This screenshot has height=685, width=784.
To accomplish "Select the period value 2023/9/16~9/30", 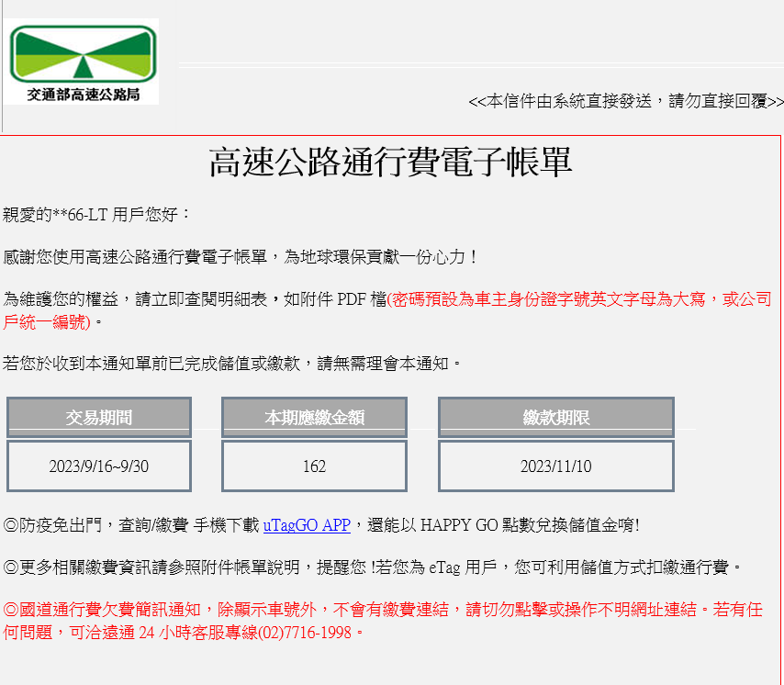I will click(x=99, y=466).
